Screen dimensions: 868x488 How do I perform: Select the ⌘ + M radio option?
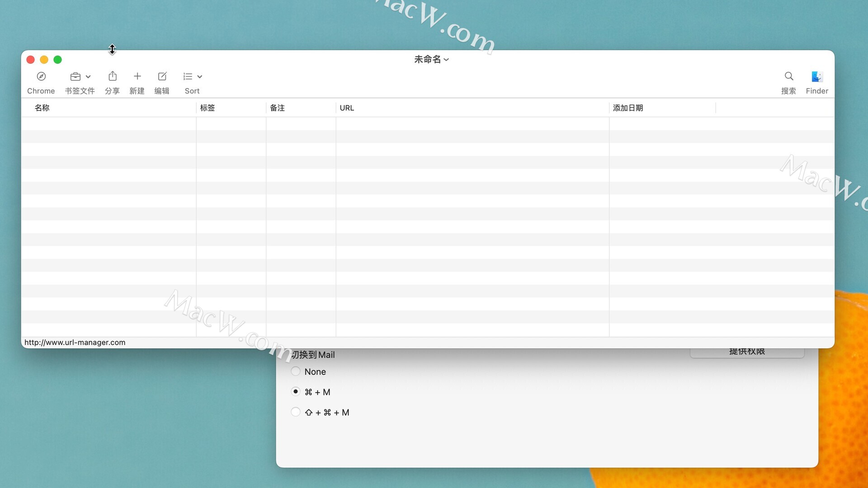pos(296,392)
